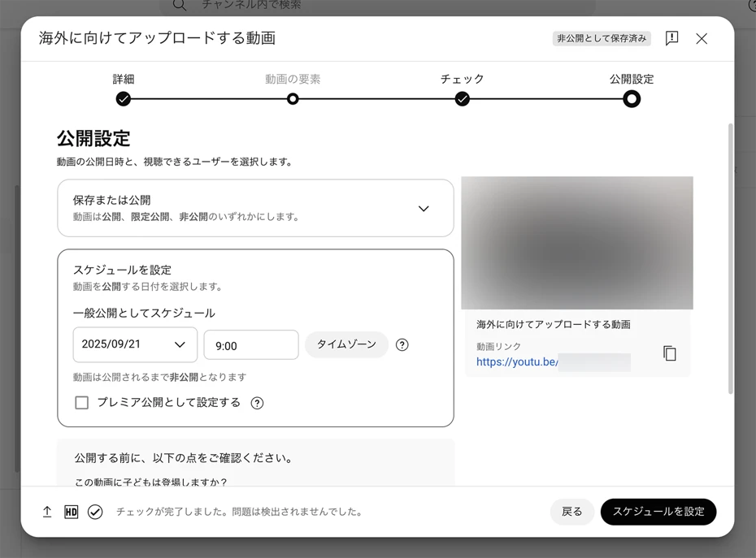Screen dimensions: 756x558
Task: Click the タイムゾーン button
Action: click(346, 344)
